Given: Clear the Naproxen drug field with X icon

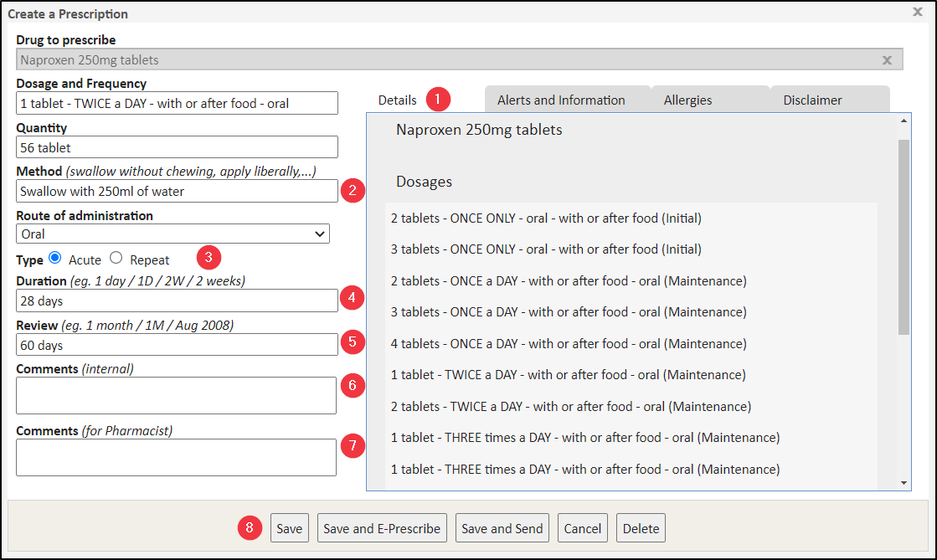Looking at the screenshot, I should pos(887,60).
